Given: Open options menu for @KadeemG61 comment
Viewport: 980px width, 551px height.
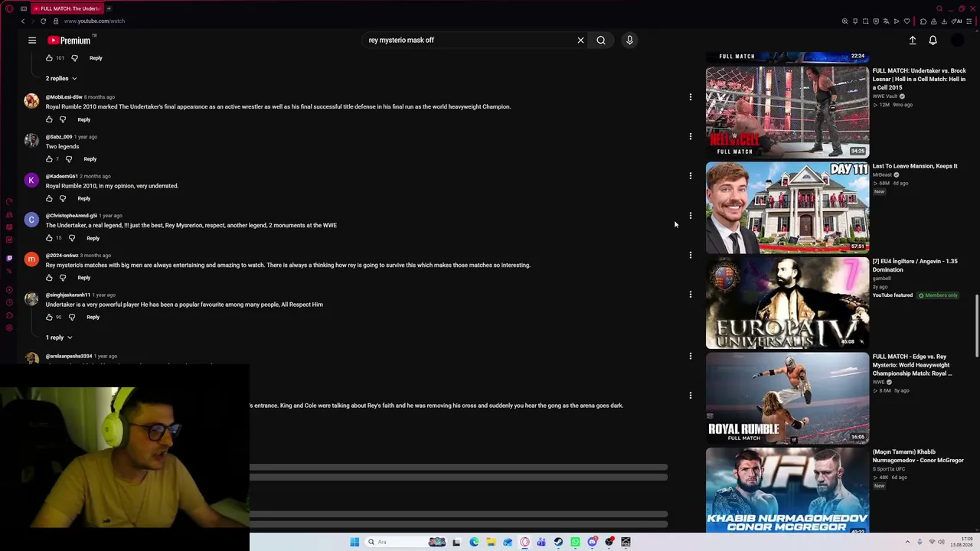Looking at the screenshot, I should tap(691, 176).
